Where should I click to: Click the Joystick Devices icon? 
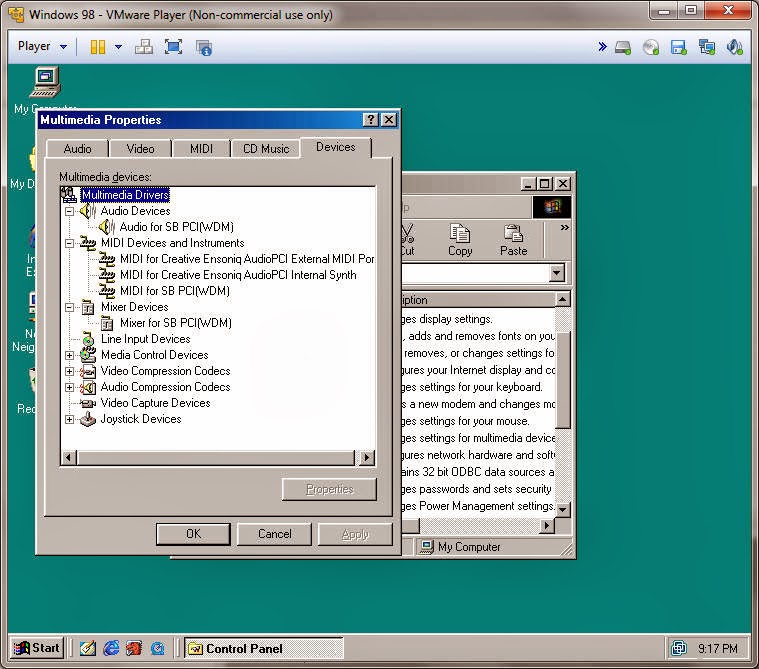(x=88, y=419)
